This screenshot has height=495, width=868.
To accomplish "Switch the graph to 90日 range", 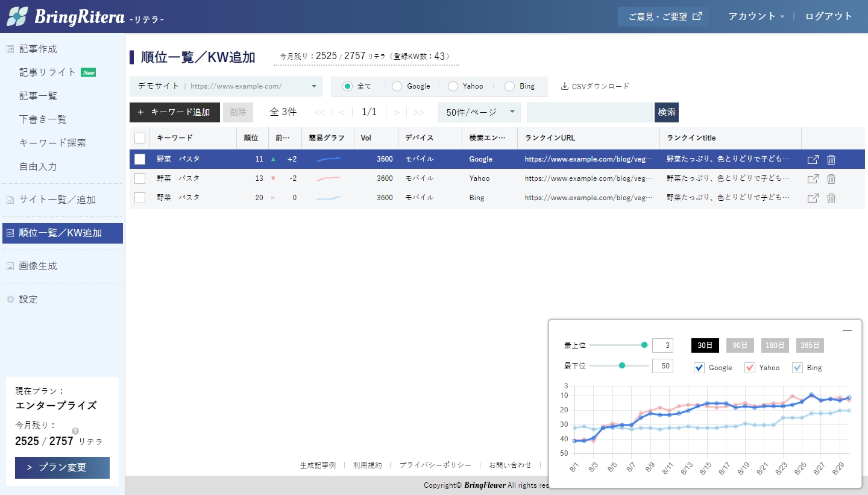I will [x=740, y=345].
